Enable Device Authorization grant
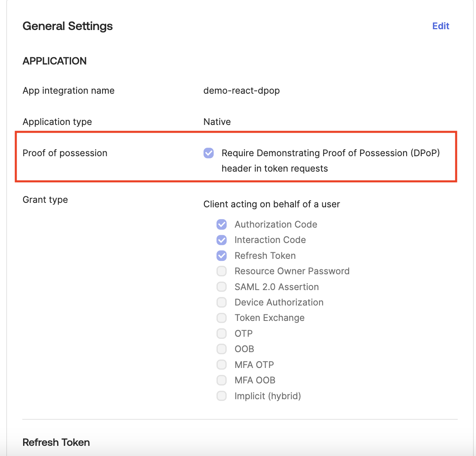The width and height of the screenshot is (476, 456). click(x=222, y=302)
